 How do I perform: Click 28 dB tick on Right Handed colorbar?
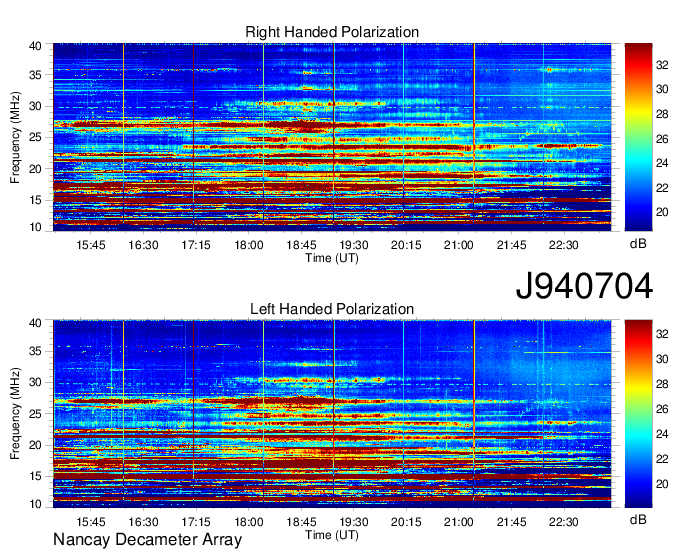(662, 114)
